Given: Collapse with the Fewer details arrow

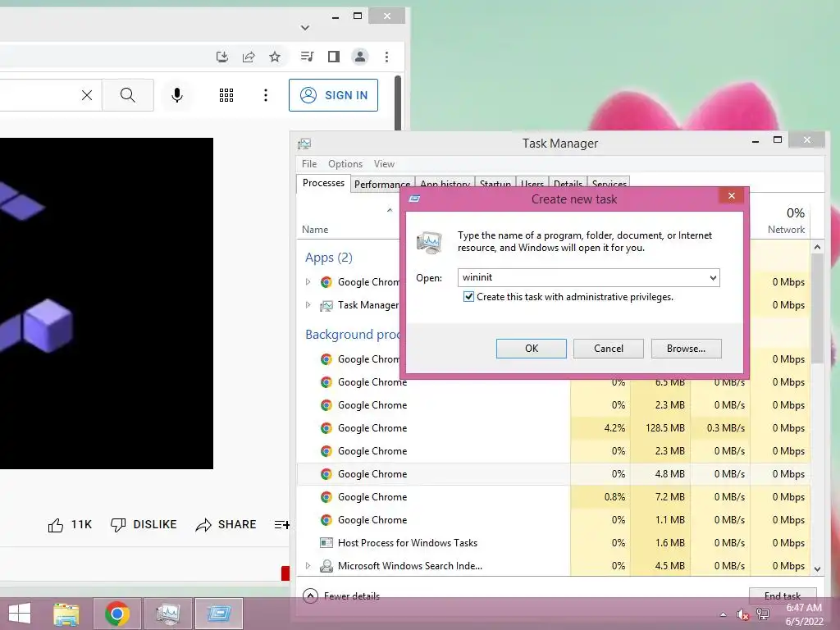Looking at the screenshot, I should [x=310, y=596].
